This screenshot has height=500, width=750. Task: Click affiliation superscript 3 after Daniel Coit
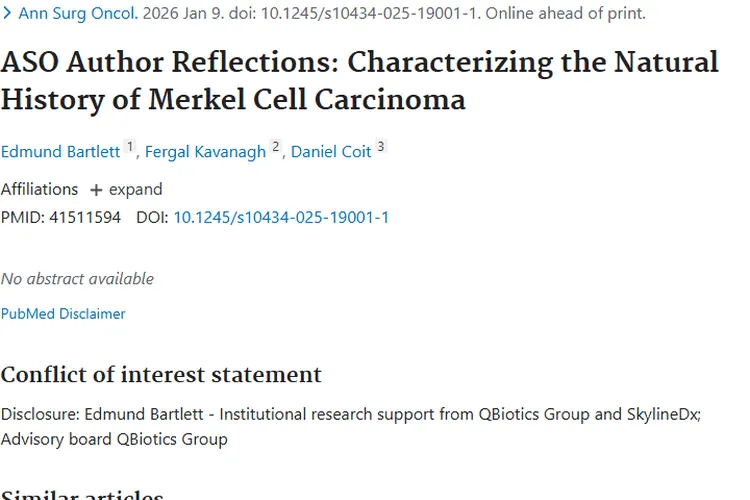[380, 147]
